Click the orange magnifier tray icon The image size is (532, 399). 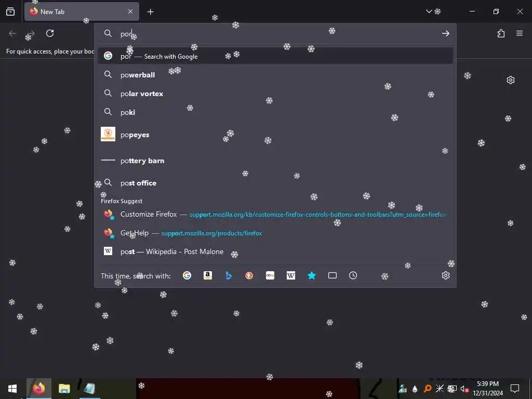[x=428, y=389]
